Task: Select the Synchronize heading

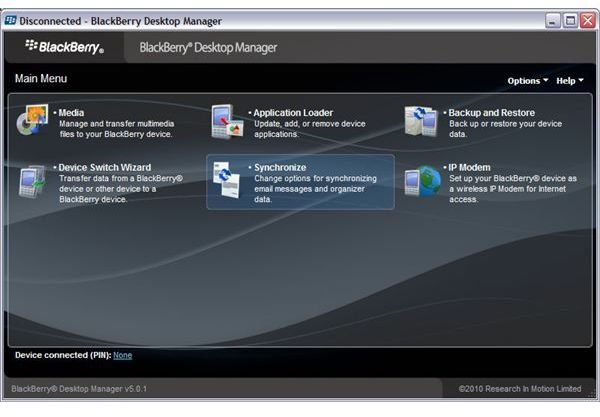Action: pos(280,168)
